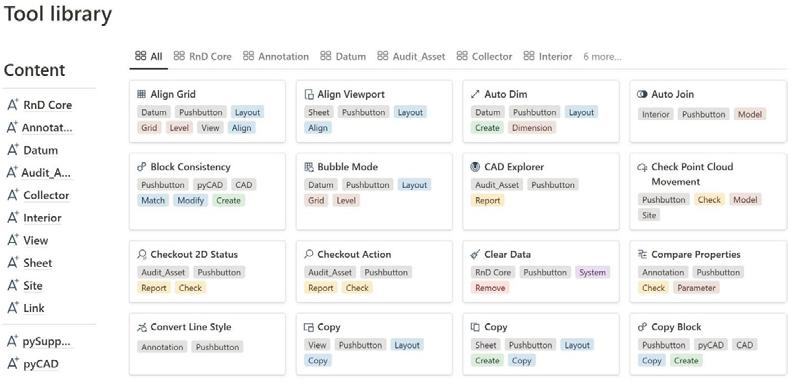Image resolution: width=788 pixels, height=380 pixels.
Task: Open the Audit_Asset tab
Action: click(411, 56)
